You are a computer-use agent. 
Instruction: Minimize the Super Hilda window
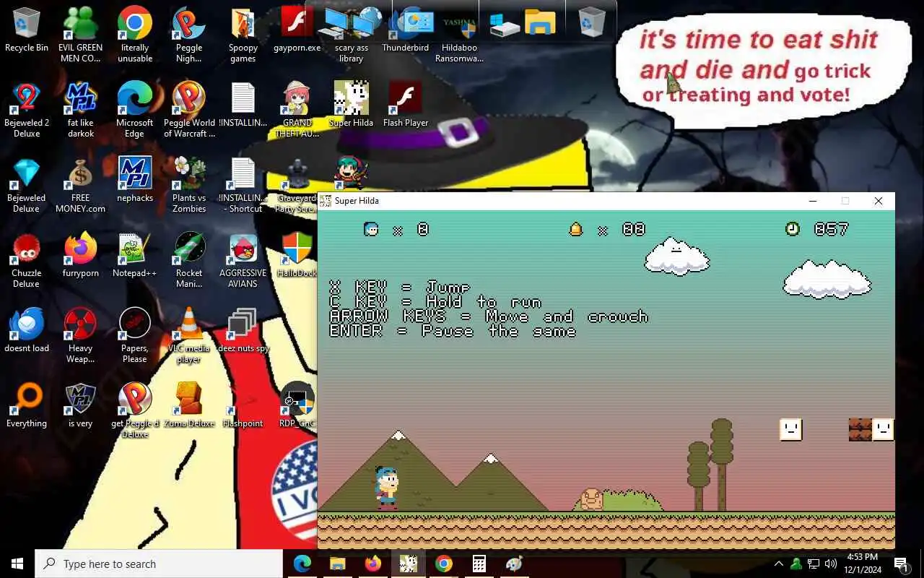[813, 201]
